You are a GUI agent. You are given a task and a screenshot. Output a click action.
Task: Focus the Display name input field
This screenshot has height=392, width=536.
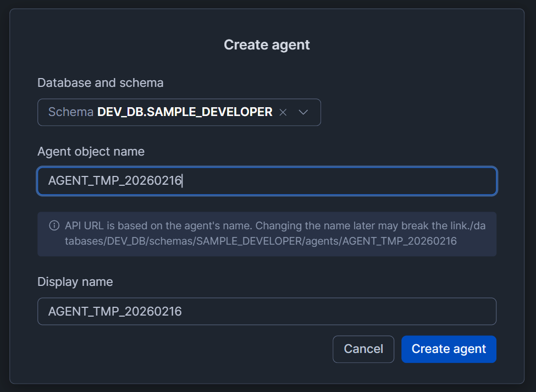tap(330, 312)
